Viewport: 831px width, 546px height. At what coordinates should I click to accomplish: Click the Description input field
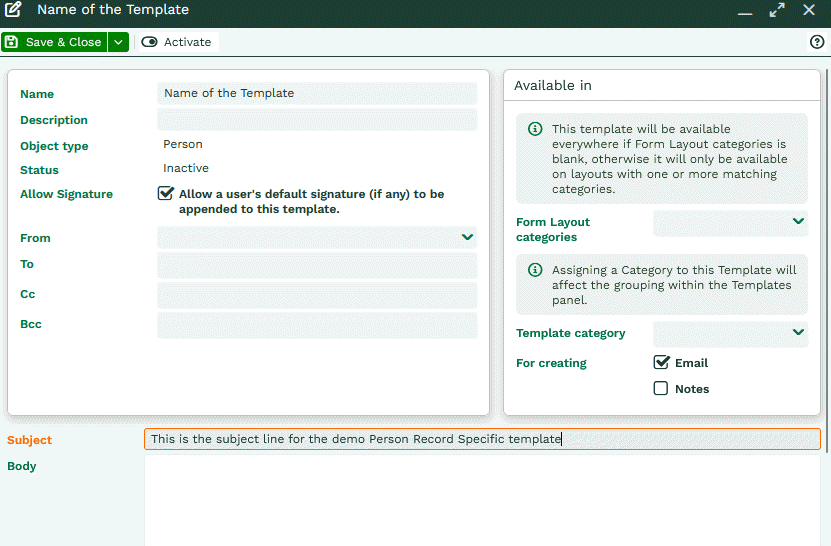point(317,120)
